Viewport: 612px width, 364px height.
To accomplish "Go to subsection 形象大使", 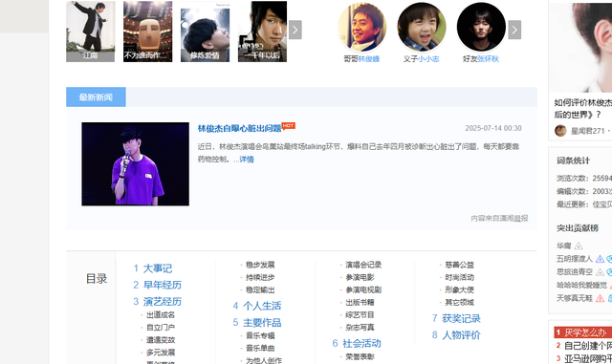I will pyautogui.click(x=459, y=289).
